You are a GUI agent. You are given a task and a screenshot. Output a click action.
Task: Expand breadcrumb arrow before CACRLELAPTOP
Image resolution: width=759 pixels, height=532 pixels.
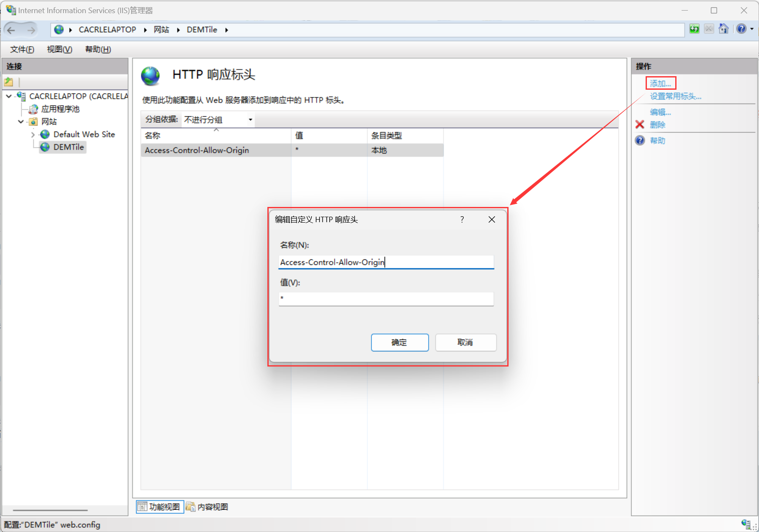(70, 30)
